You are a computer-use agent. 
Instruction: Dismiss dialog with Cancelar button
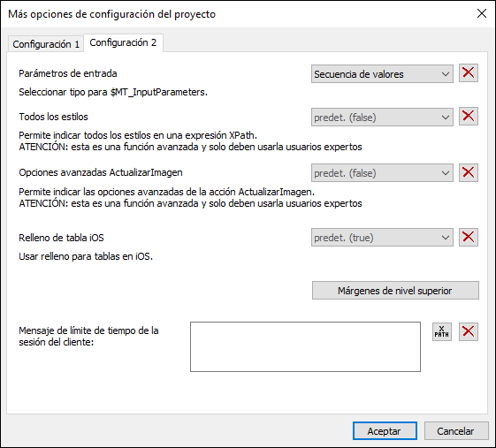[x=456, y=430]
